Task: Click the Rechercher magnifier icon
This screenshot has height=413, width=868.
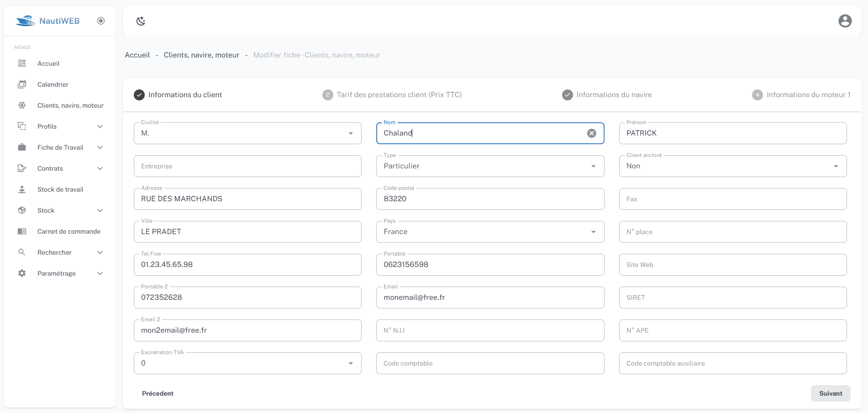Action: [x=22, y=252]
